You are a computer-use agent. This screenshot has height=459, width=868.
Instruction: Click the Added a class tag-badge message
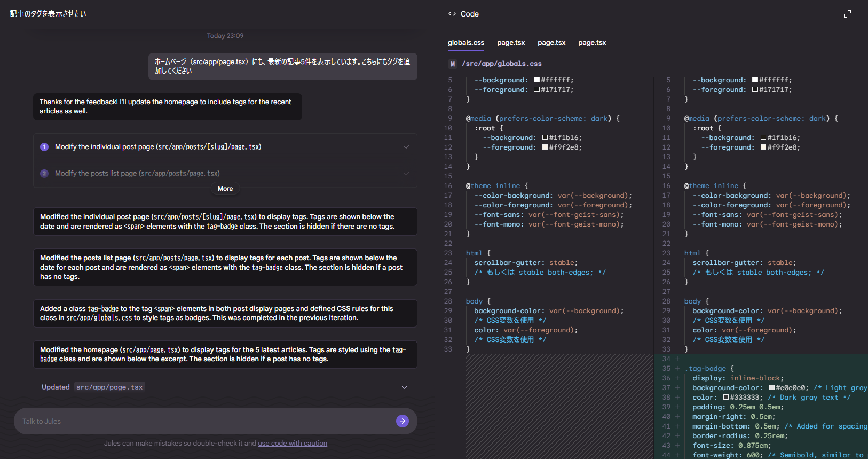point(225,313)
